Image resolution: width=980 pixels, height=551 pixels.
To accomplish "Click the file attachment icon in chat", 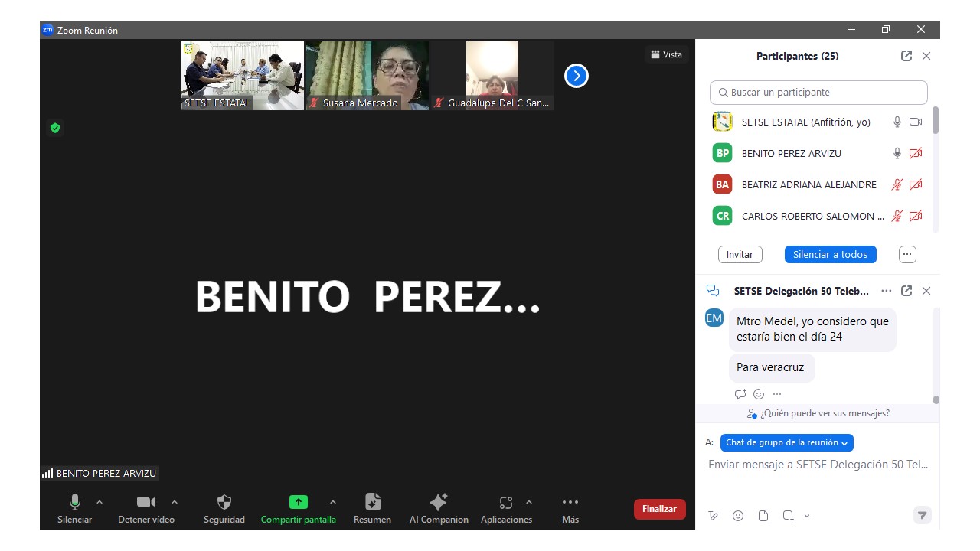I will pyautogui.click(x=763, y=516).
